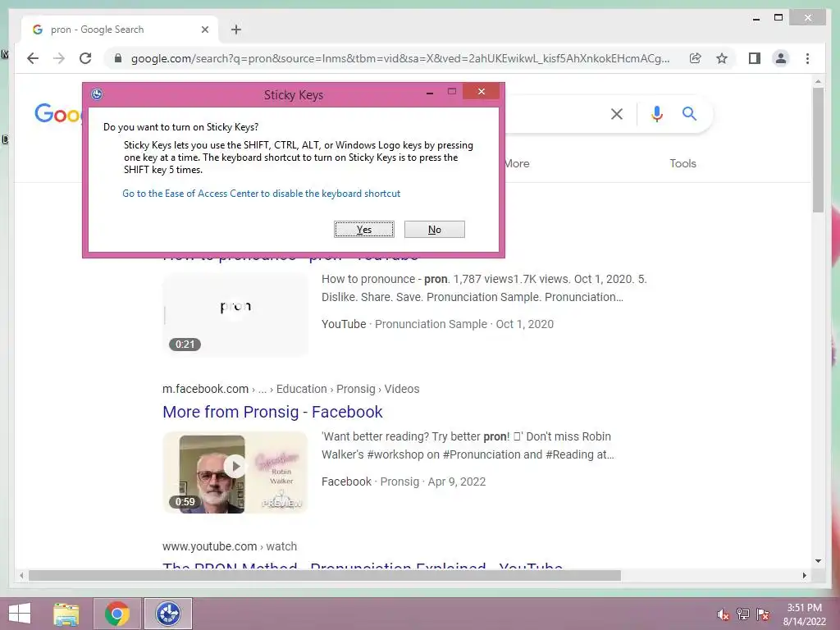Open a new tab with the plus button

tap(236, 30)
